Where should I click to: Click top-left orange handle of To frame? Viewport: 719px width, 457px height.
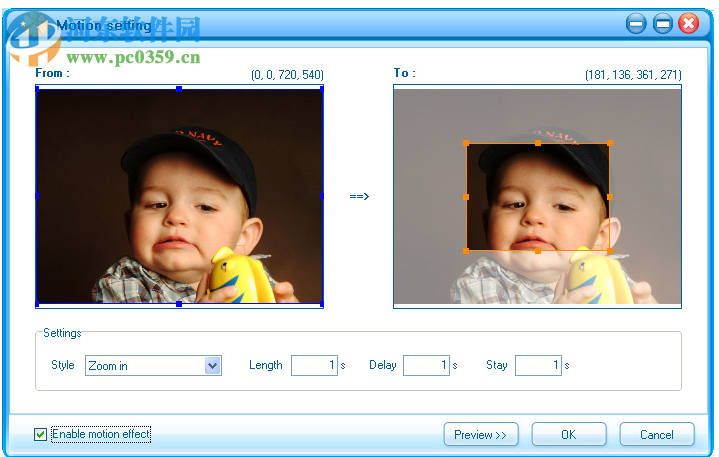(466, 143)
